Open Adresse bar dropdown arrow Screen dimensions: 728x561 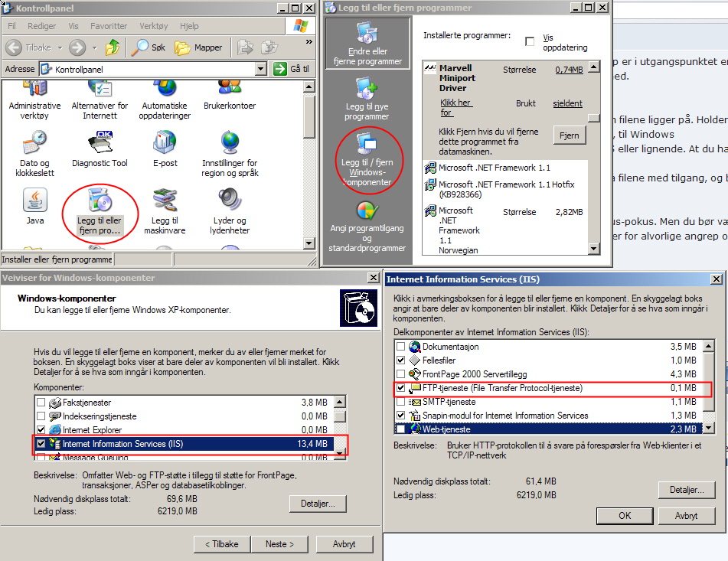point(261,69)
